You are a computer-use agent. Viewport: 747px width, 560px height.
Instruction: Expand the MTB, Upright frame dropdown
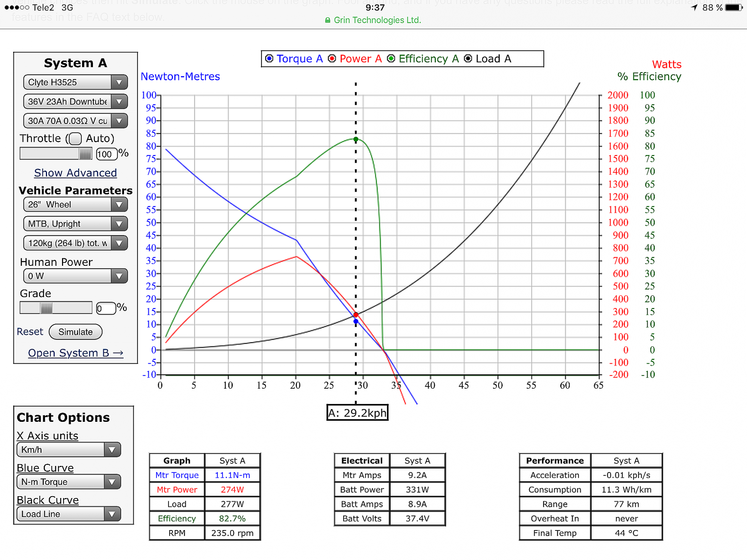point(75,224)
